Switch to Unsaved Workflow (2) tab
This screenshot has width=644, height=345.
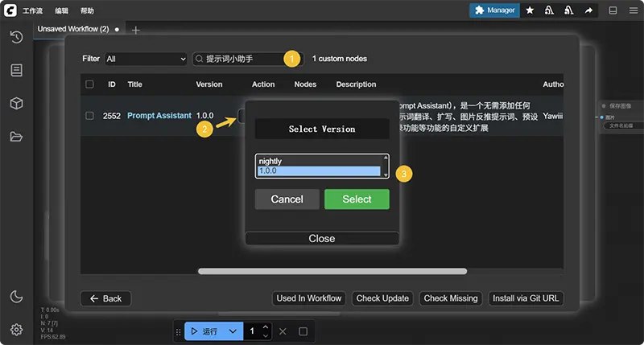(73, 29)
